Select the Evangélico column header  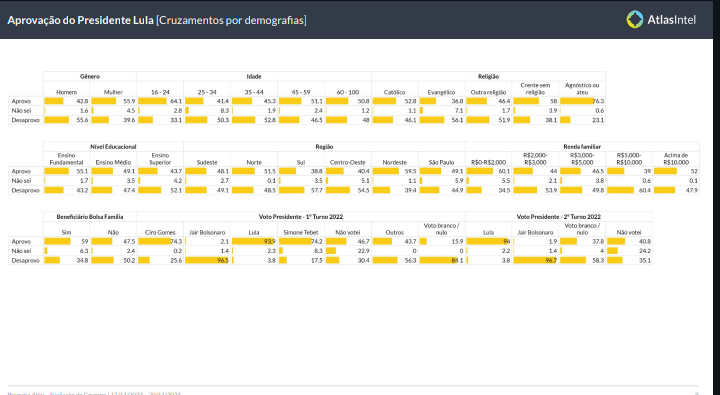coord(441,92)
